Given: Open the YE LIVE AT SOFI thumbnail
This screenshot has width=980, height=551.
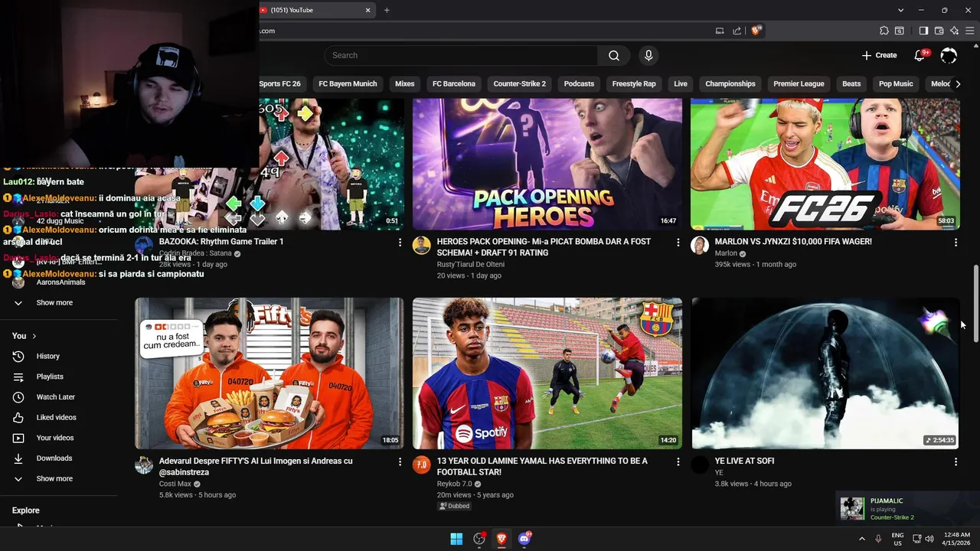Looking at the screenshot, I should pos(825,373).
